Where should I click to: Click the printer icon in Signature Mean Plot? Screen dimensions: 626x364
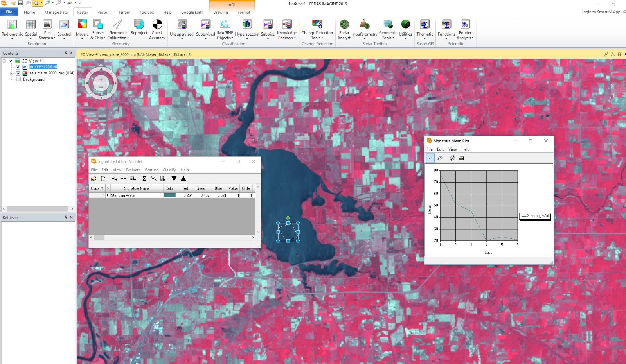[462, 158]
